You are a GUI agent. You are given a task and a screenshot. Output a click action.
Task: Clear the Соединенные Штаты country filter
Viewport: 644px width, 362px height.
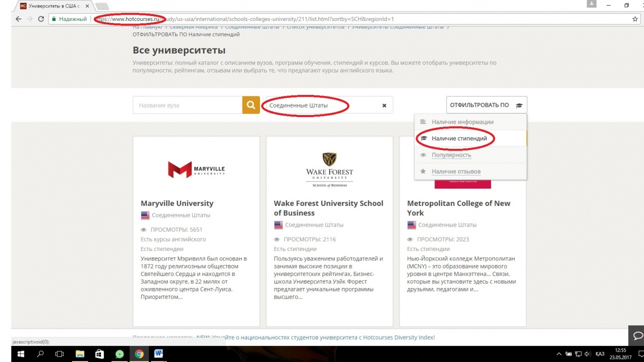pos(384,105)
